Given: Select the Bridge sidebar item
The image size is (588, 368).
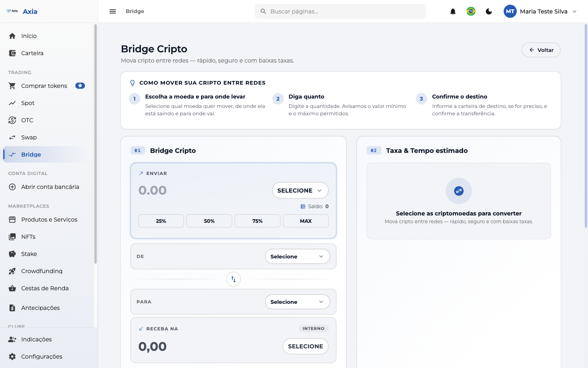Looking at the screenshot, I should point(45,155).
